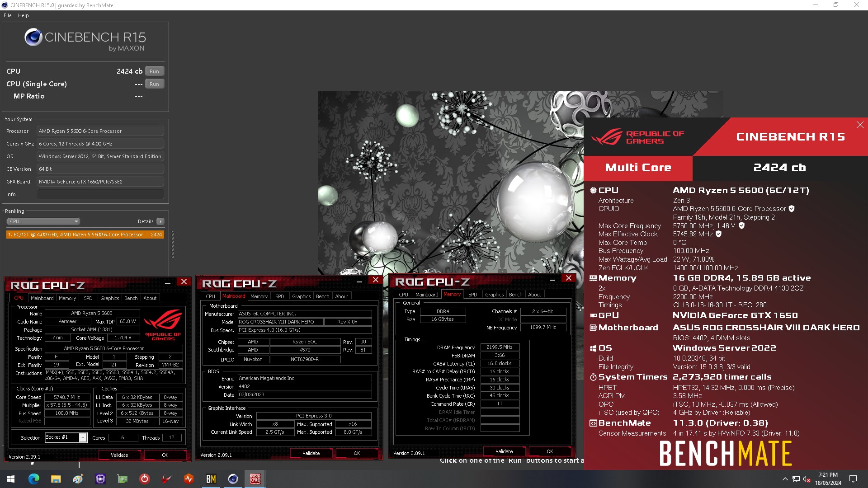Open Microsoft Edge from the taskbar
The height and width of the screenshot is (488, 868).
[34, 479]
